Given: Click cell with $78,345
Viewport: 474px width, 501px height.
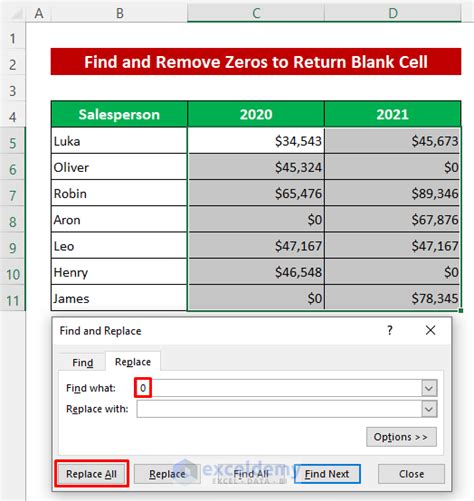Looking at the screenshot, I should 393,298.
